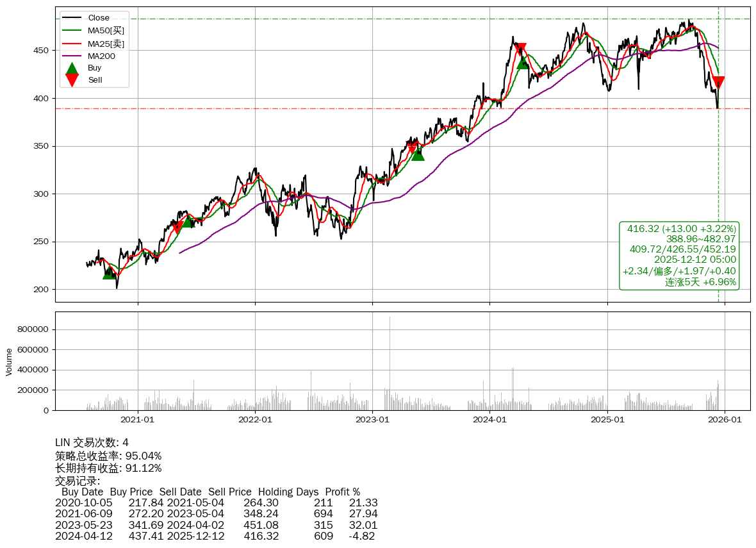Click the green buy marker in mid-2023
Screen dimensions: 756x548
coord(418,154)
